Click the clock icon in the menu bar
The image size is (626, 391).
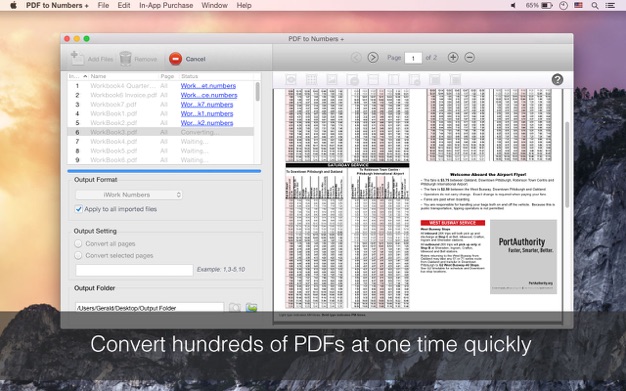pos(563,6)
